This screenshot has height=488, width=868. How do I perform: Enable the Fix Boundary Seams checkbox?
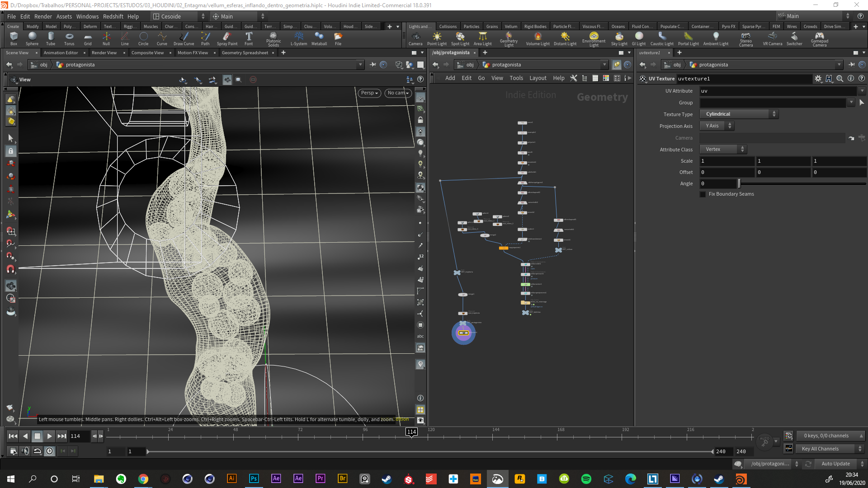tap(703, 194)
